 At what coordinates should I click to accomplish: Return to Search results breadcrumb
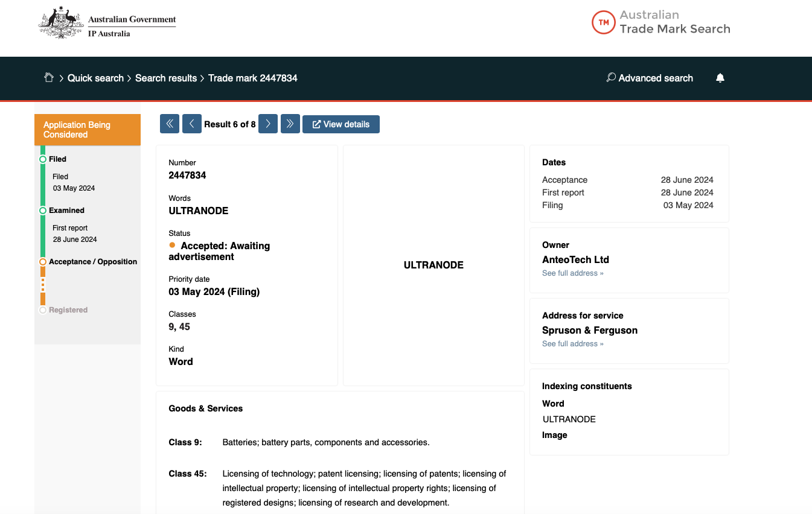click(166, 78)
